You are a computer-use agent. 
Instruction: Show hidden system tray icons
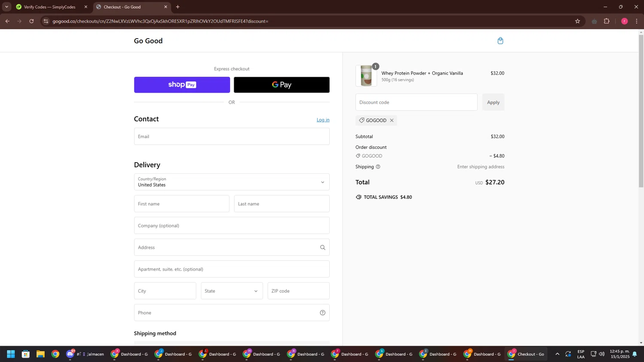point(557,354)
